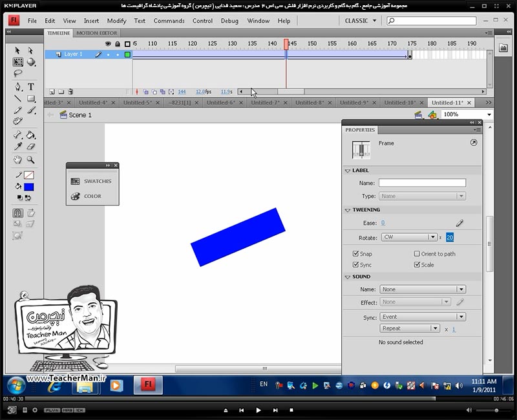Collapse the LABEL section
This screenshot has height=420, width=517.
point(348,171)
